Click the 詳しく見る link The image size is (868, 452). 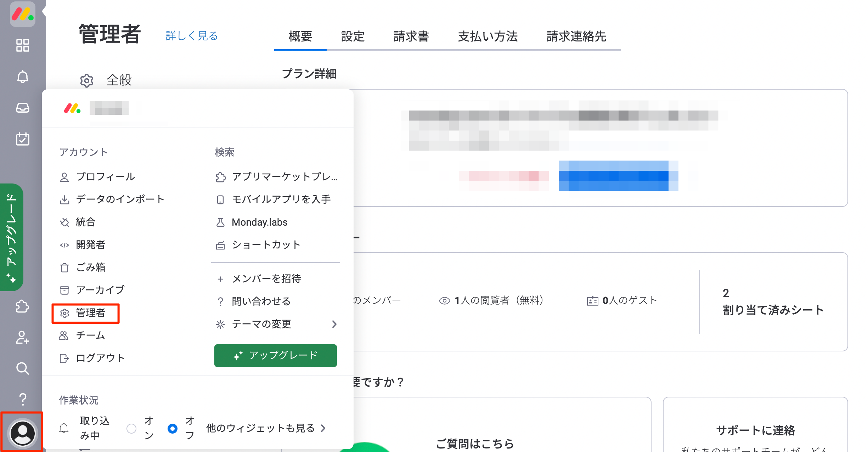coord(192,36)
